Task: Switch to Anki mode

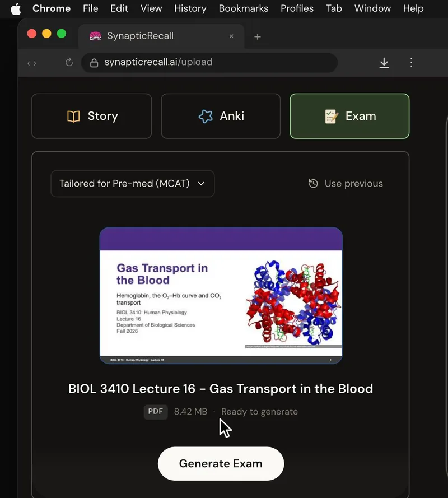Action: pyautogui.click(x=221, y=116)
